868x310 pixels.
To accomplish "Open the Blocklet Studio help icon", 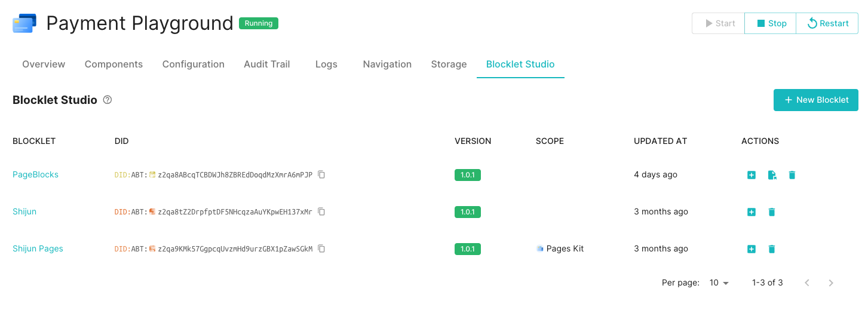I will (108, 100).
